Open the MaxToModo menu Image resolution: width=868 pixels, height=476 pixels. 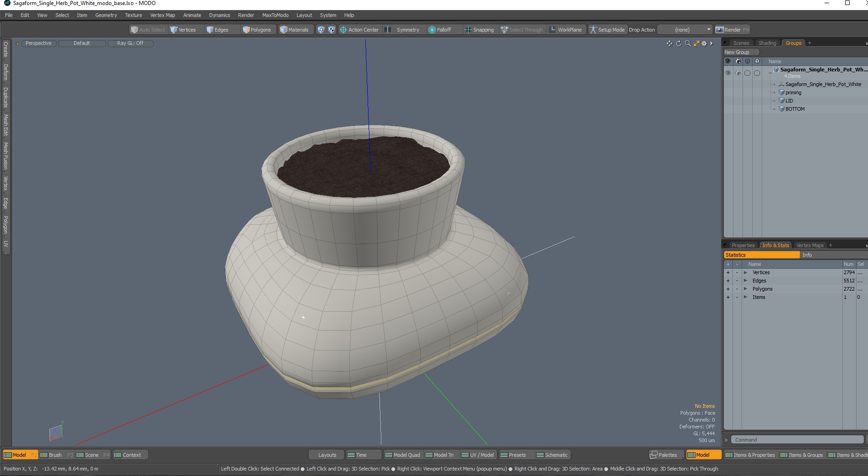coord(275,15)
